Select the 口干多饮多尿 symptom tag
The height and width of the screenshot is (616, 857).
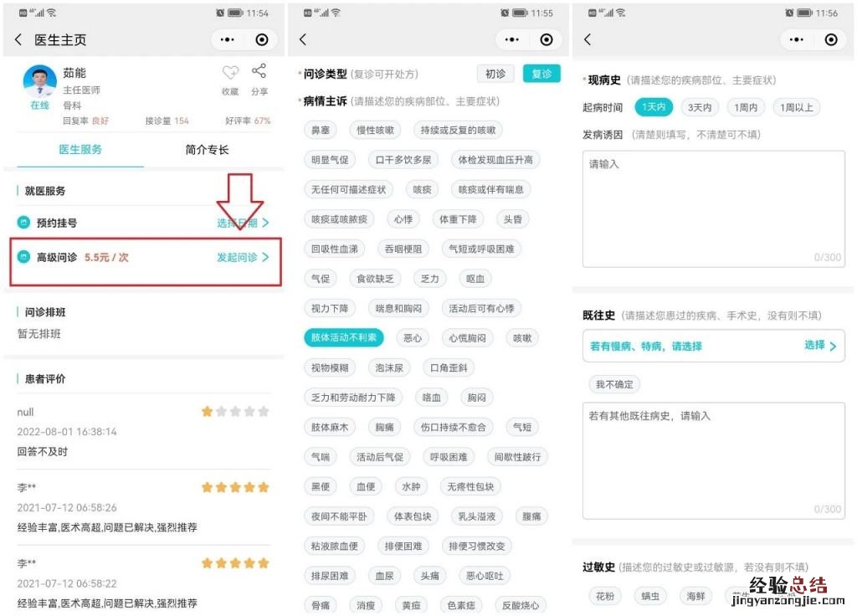pos(403,160)
